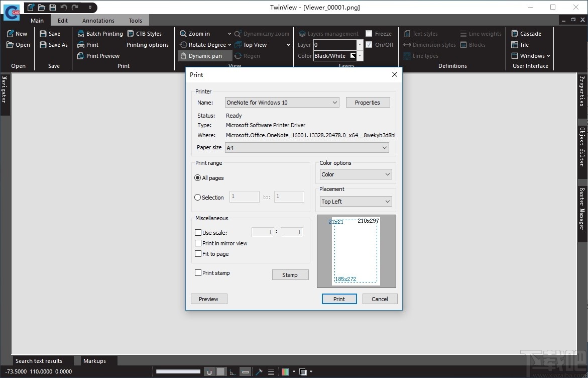Image resolution: width=588 pixels, height=378 pixels.
Task: Click the Batch Printing icon in ribbon
Action: tap(81, 34)
